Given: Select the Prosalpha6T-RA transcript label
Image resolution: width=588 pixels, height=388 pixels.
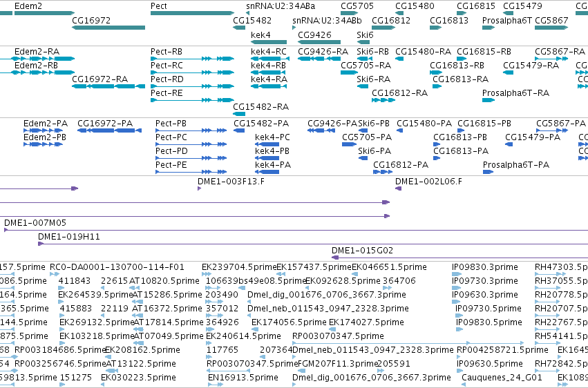Looking at the screenshot, I should [x=515, y=93].
